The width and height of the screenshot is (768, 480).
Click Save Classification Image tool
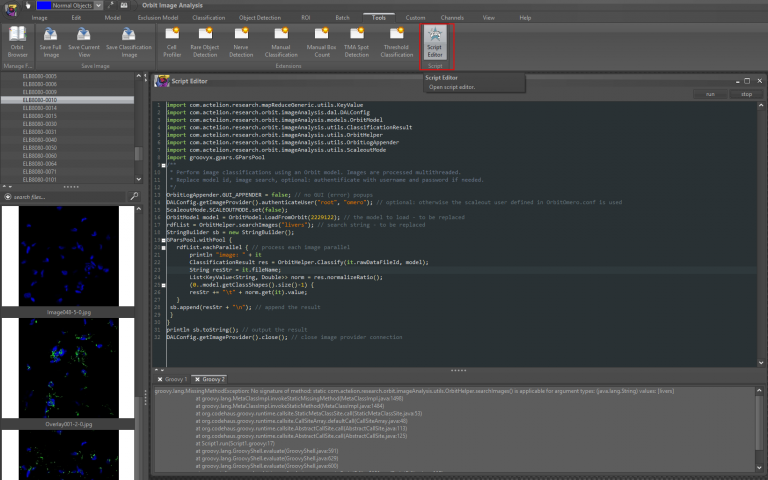tap(129, 42)
